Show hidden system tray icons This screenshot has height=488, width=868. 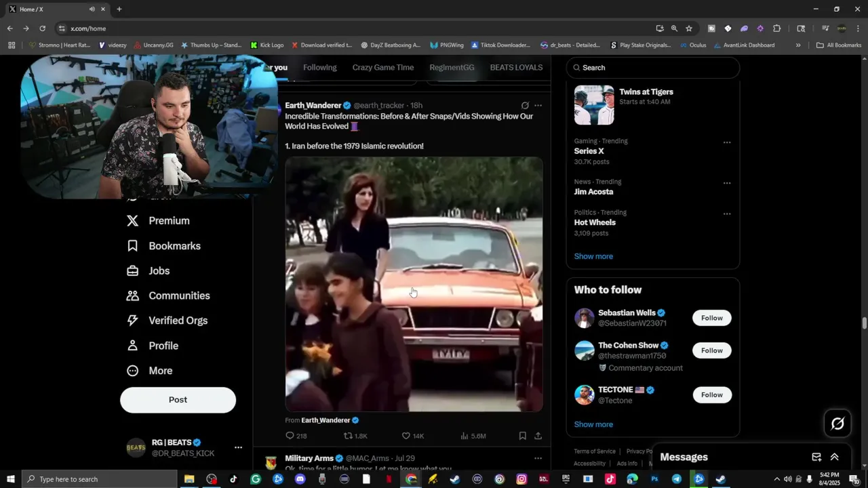click(x=777, y=479)
